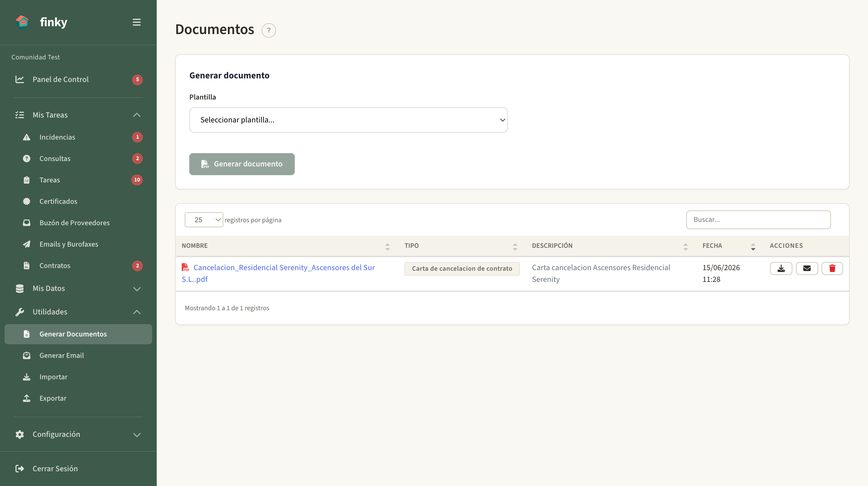The height and width of the screenshot is (486, 868).
Task: Open Buzón de Proveedores
Action: [x=78, y=223]
